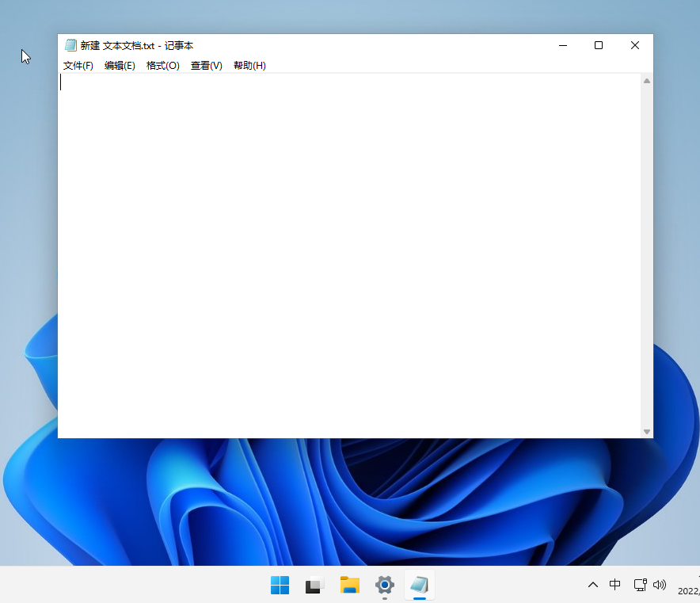This screenshot has height=603, width=700.
Task: Open File Explorer from the taskbar
Action: click(x=349, y=585)
